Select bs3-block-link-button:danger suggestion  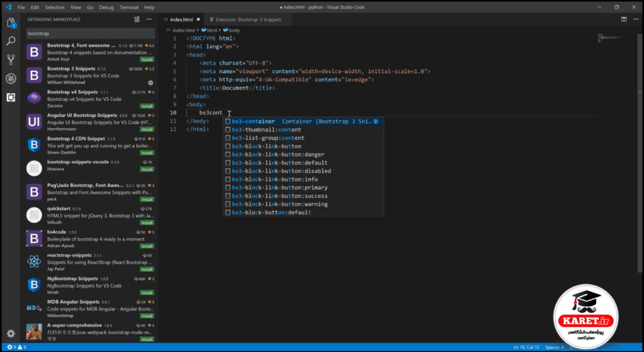[303, 155]
